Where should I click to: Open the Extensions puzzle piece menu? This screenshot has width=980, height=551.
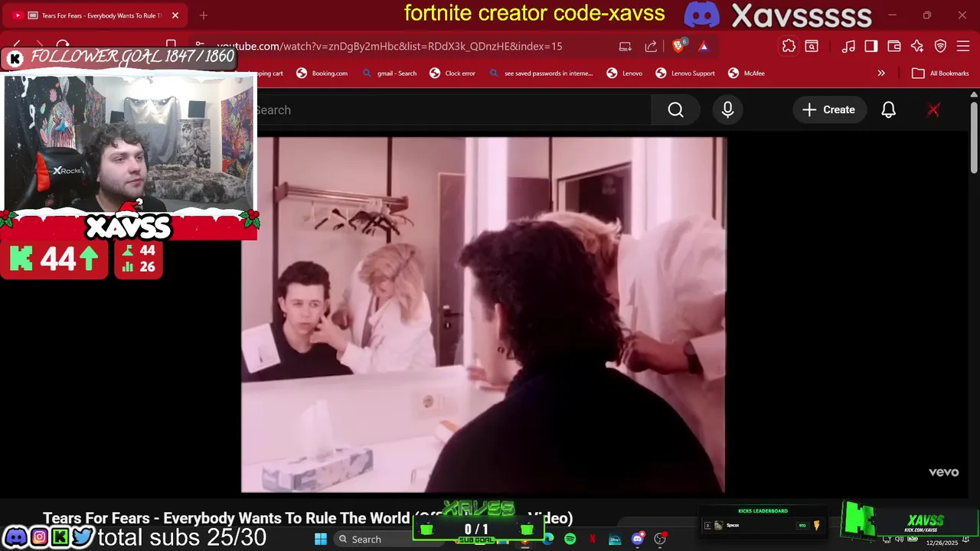[789, 46]
